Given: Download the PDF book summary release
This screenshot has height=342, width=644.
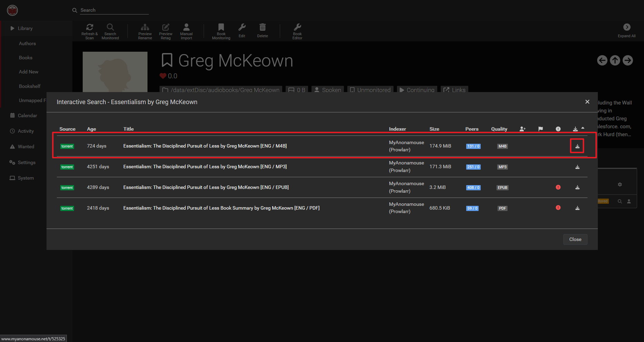Looking at the screenshot, I should (577, 208).
